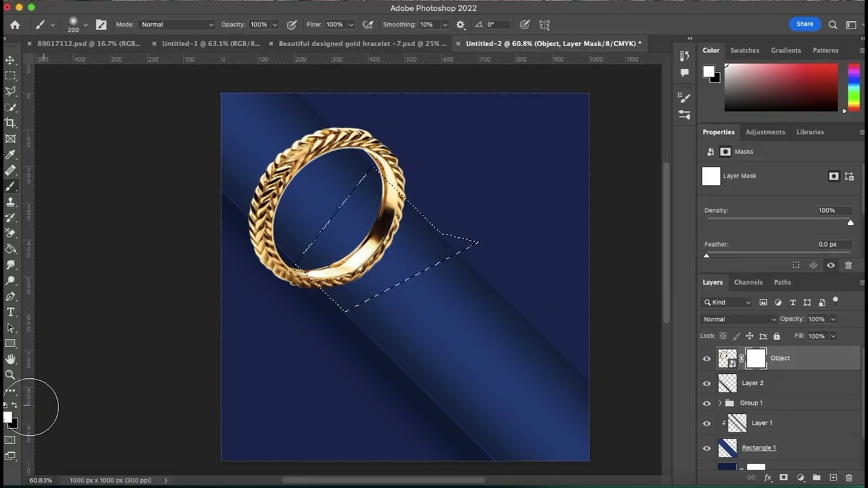868x488 pixels.
Task: Create new fill or adjustment layer
Action: pos(800,478)
